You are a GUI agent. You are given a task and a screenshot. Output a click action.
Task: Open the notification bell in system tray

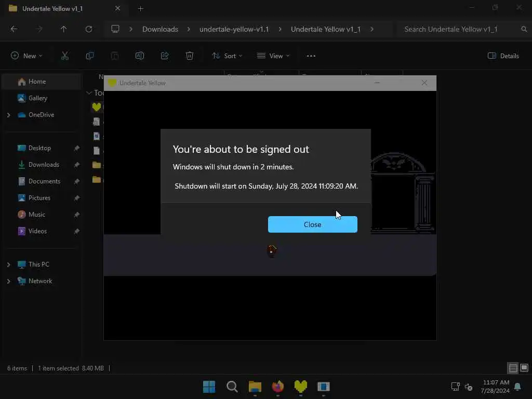point(518,387)
